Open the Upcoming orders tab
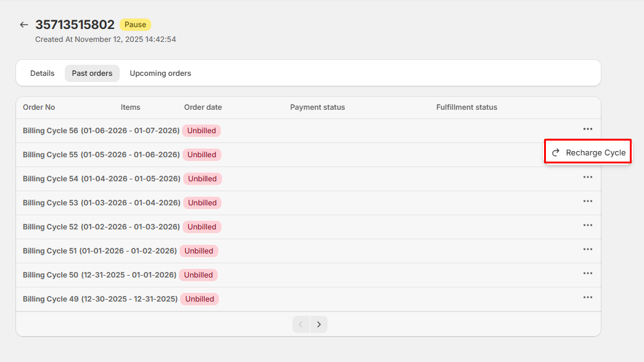 [x=160, y=73]
